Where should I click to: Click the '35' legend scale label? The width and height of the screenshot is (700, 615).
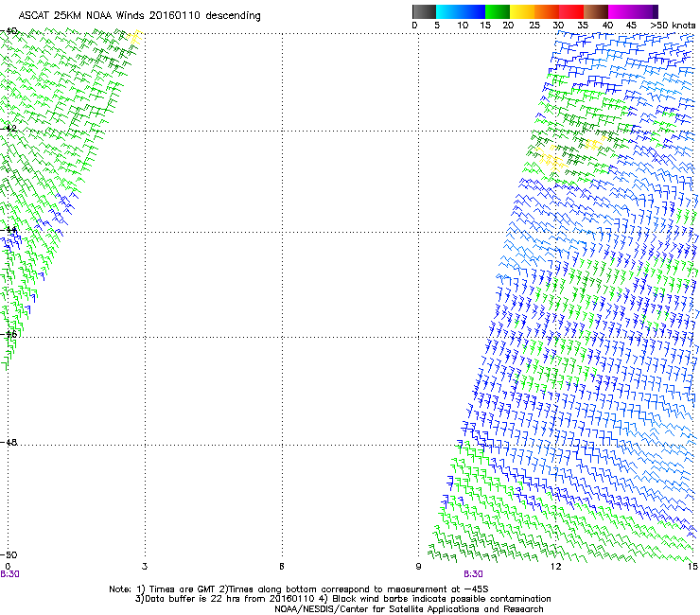coord(583,26)
